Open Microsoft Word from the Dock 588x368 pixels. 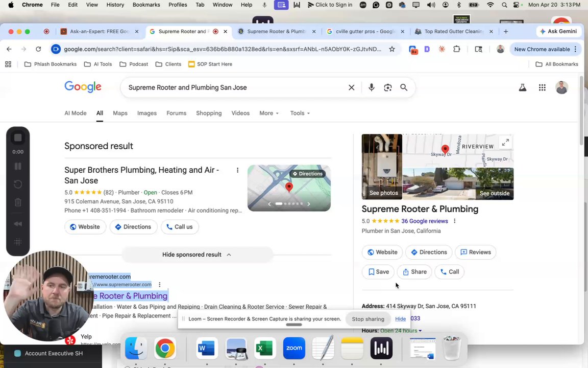(x=207, y=348)
